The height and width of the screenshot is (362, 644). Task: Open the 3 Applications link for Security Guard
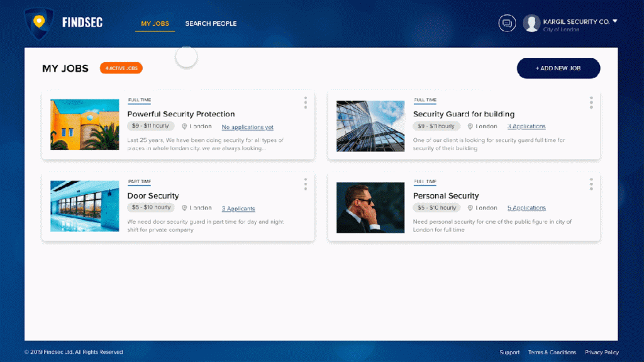(x=526, y=126)
